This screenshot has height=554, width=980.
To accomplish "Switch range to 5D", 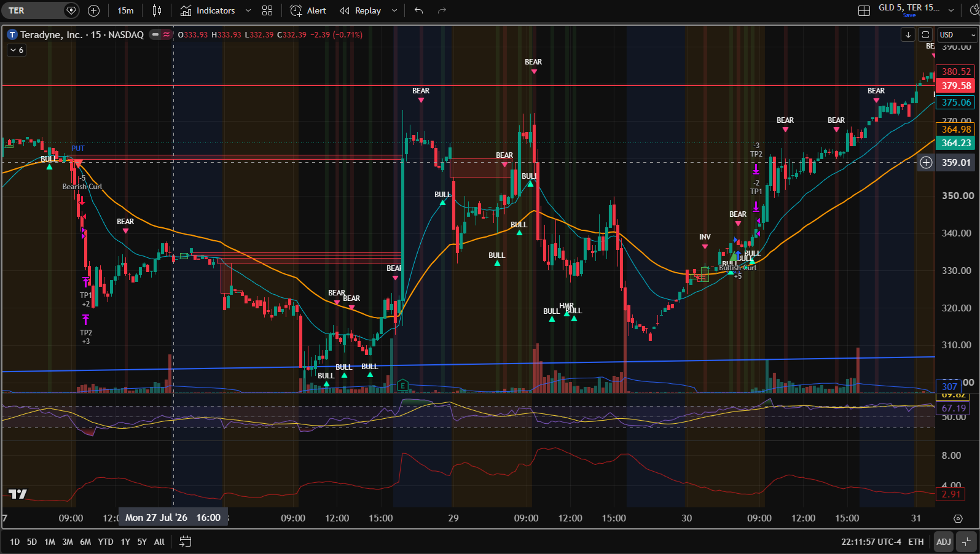I will point(32,542).
